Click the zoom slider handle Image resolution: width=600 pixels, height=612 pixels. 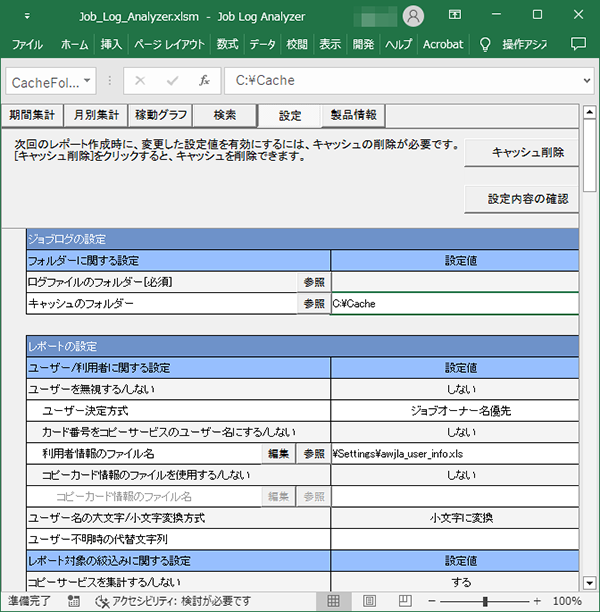pyautogui.click(x=485, y=601)
